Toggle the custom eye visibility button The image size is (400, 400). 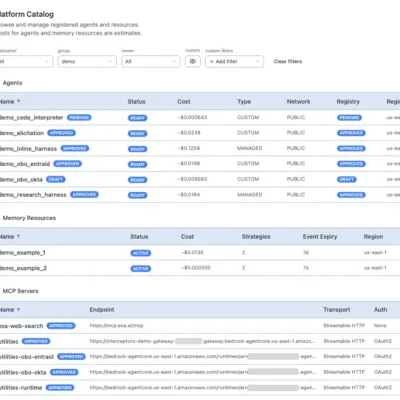(193, 61)
